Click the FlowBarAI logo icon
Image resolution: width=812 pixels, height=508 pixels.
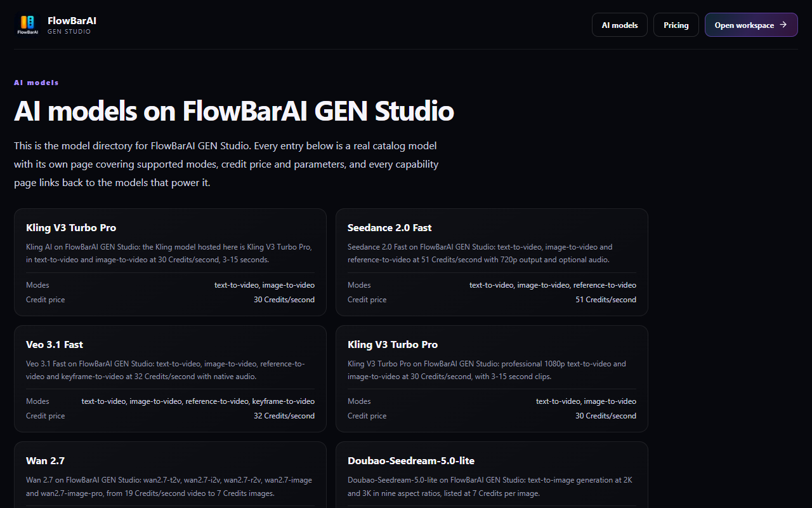click(x=27, y=25)
